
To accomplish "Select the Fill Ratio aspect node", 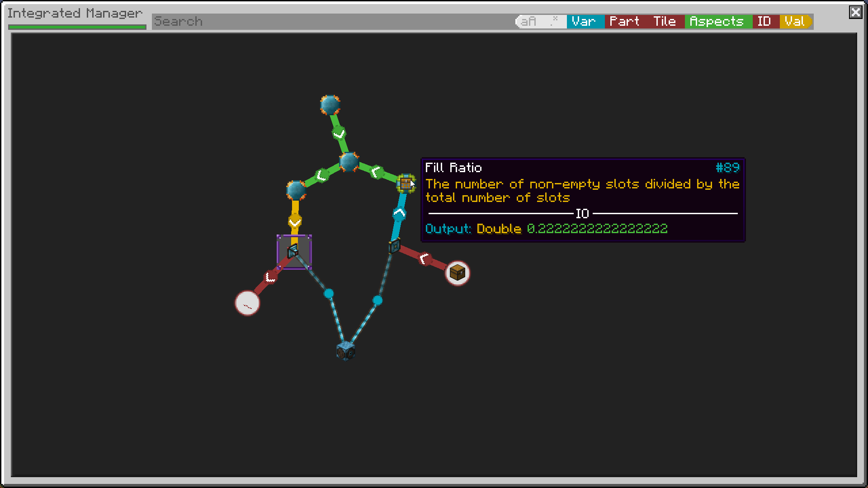I will pos(406,183).
